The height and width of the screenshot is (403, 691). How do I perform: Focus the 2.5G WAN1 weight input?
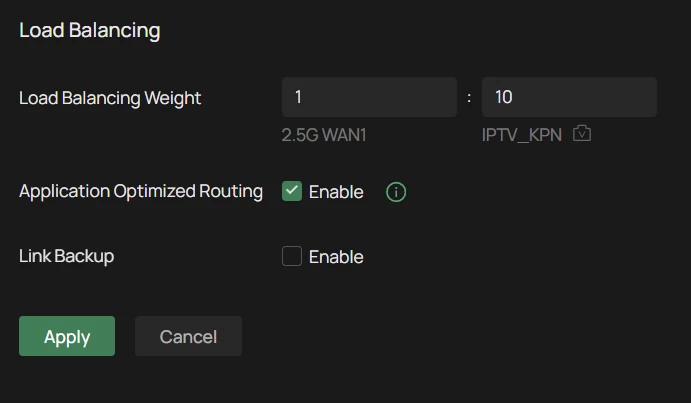tap(369, 97)
